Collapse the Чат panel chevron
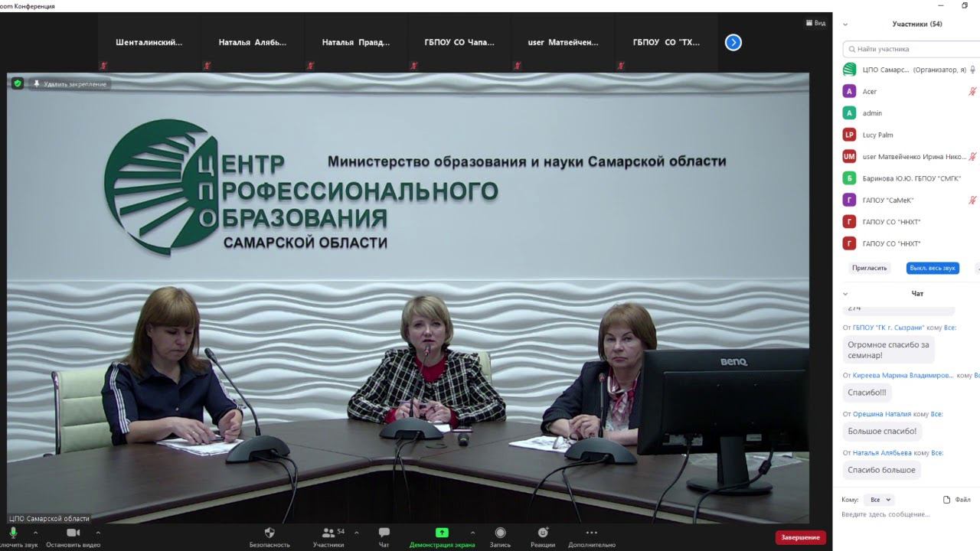Image resolution: width=980 pixels, height=551 pixels. pyautogui.click(x=845, y=294)
